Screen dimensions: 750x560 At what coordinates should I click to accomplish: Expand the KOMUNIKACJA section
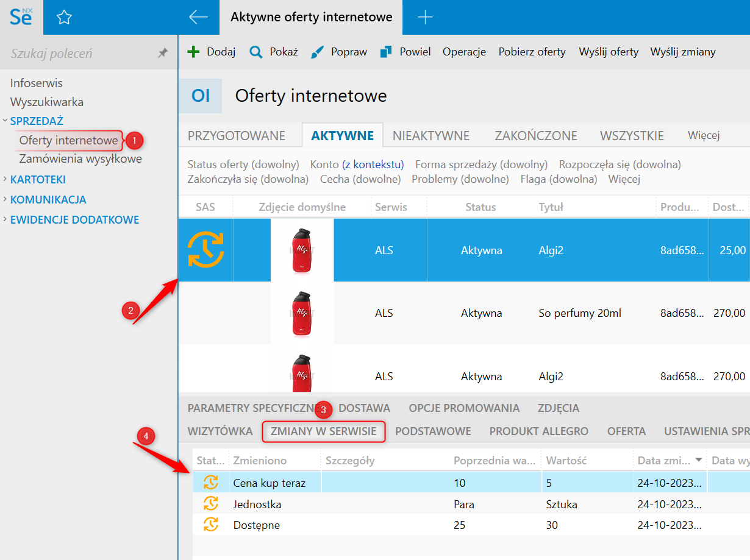coord(5,199)
